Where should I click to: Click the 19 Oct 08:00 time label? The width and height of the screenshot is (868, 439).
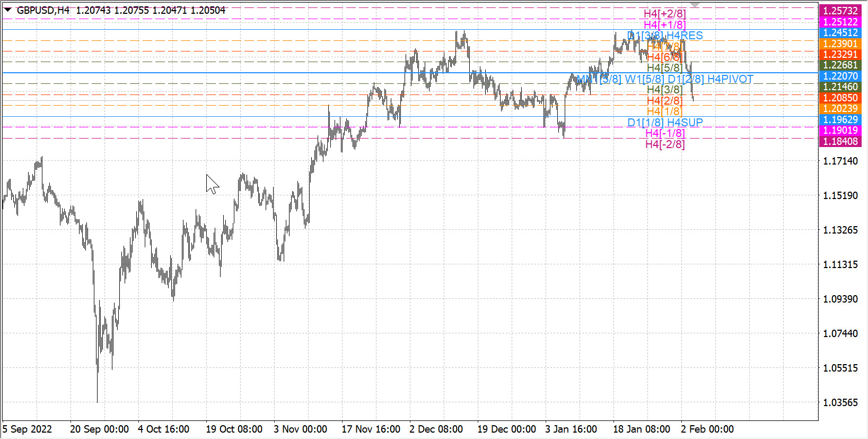(234, 429)
